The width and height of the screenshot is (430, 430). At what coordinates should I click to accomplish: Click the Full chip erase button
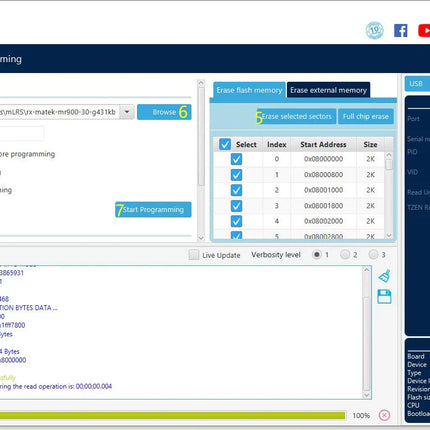tap(366, 116)
